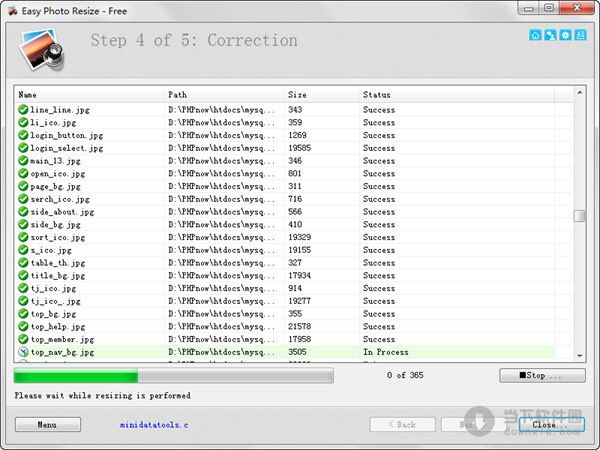Sort list by the Size column header

[320, 94]
